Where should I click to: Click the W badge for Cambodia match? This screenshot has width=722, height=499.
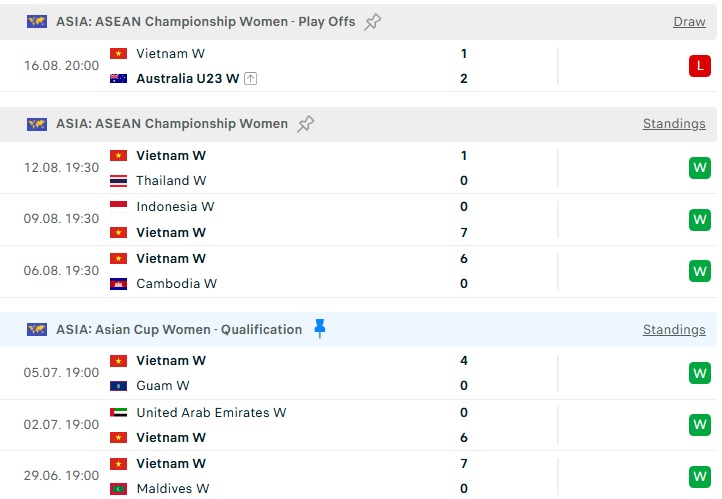pos(699,271)
